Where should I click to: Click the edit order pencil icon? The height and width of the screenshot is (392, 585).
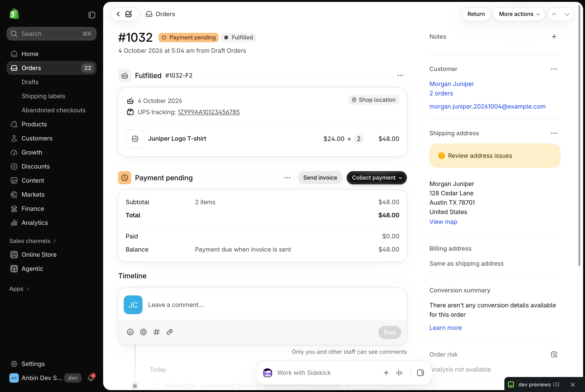129,14
